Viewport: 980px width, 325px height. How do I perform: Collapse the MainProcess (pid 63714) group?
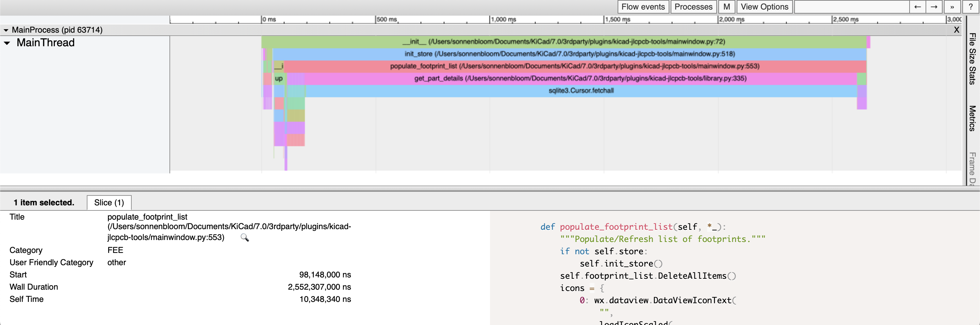click(x=6, y=30)
